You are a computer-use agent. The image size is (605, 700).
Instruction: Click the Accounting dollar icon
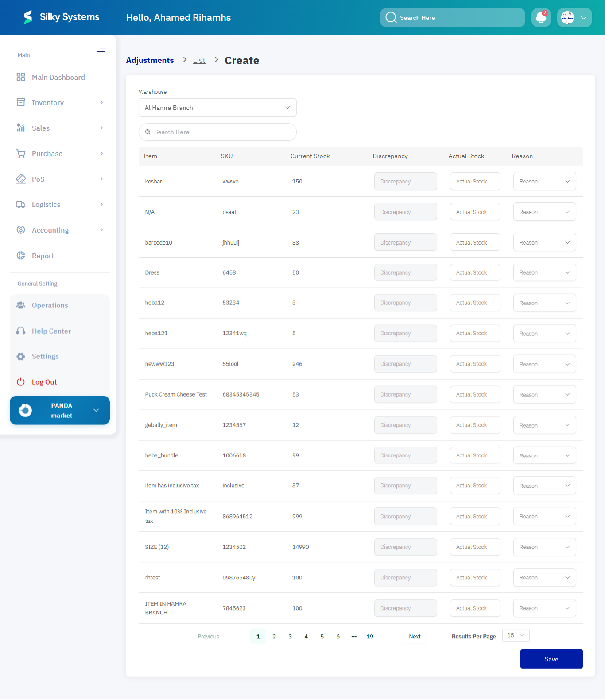point(21,230)
